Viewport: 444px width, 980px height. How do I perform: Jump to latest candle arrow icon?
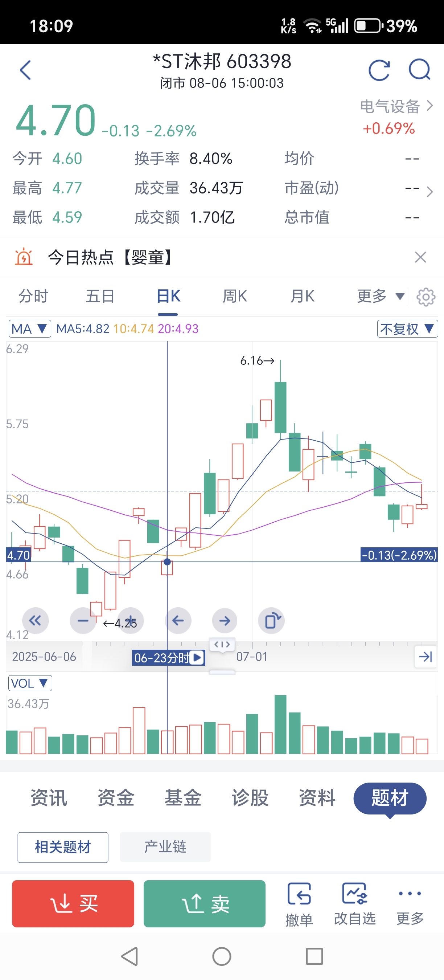pyautogui.click(x=425, y=656)
